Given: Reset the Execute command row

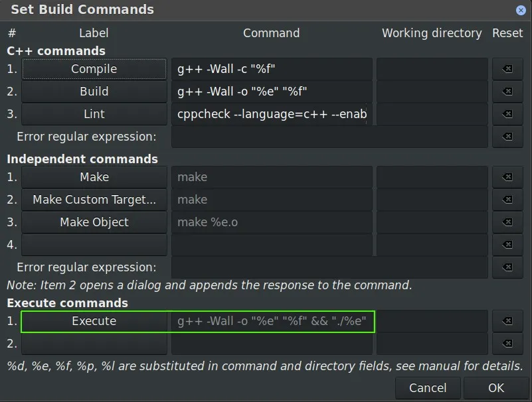Looking at the screenshot, I should click(507, 321).
